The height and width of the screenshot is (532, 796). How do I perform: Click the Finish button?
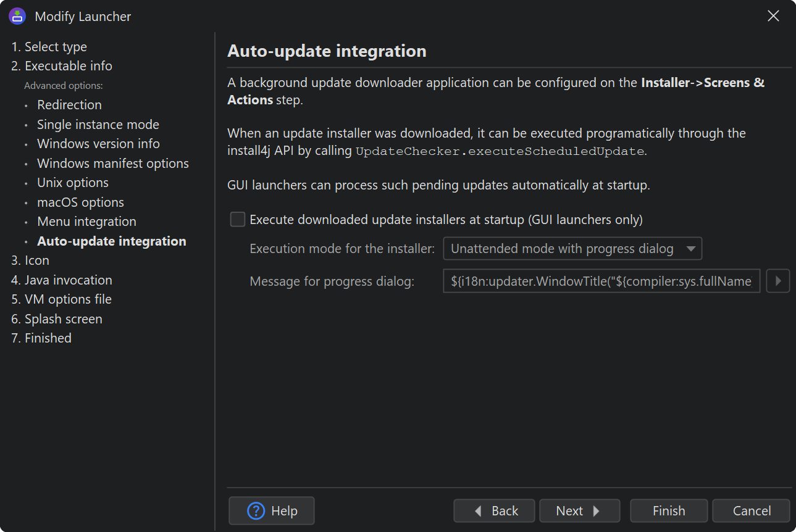click(x=669, y=511)
